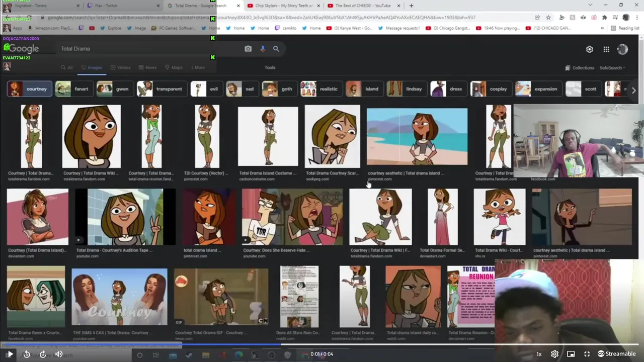Select the gwen filter chip
Image resolution: width=644 pixels, height=362 pixels.
(x=114, y=89)
